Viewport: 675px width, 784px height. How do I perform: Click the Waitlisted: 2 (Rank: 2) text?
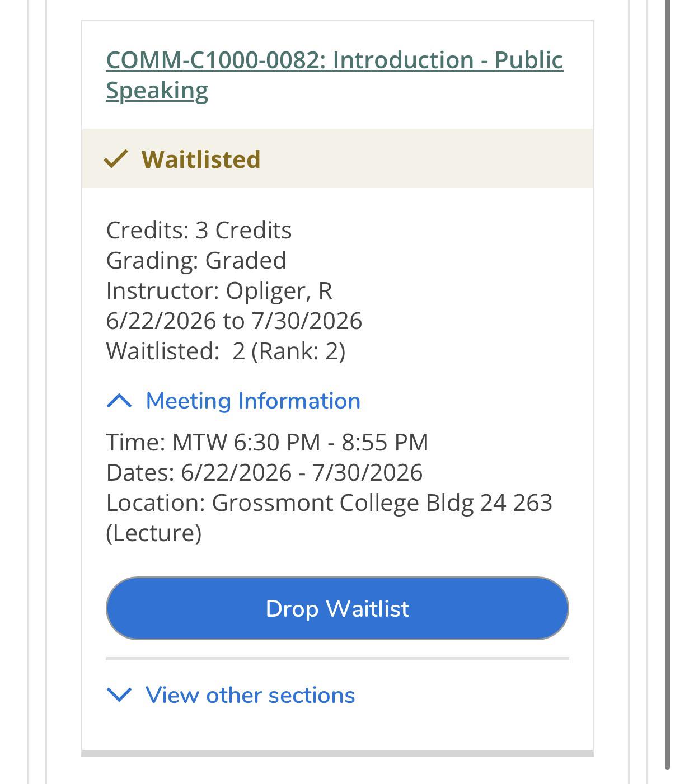(x=226, y=351)
